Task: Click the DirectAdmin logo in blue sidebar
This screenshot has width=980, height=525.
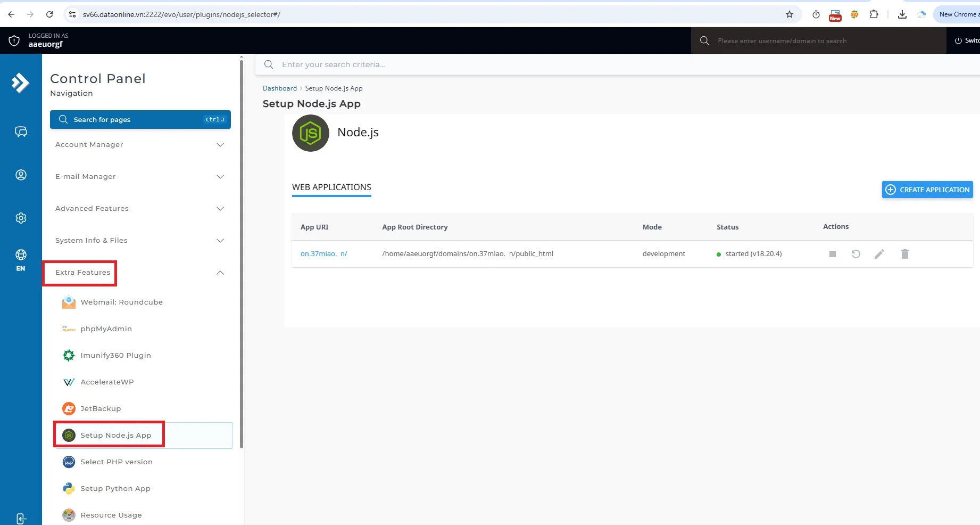Action: (20, 83)
